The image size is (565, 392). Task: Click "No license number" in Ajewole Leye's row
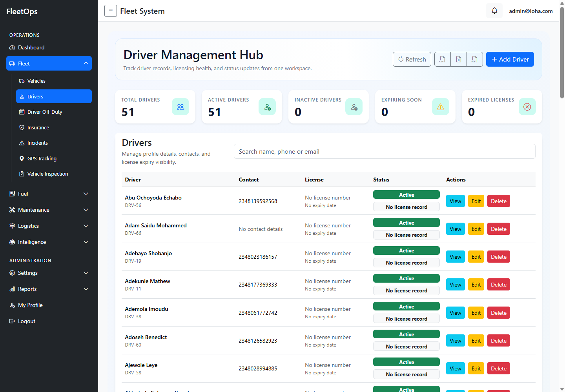pos(328,365)
